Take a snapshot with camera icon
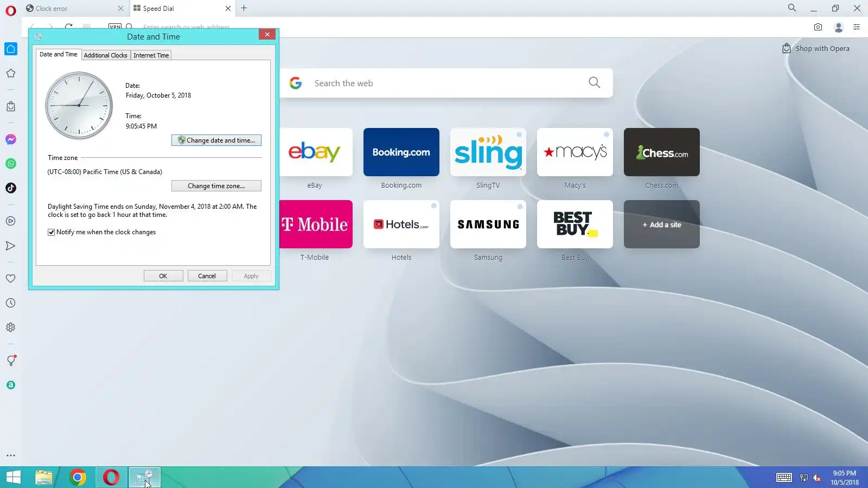The height and width of the screenshot is (488, 868). pyautogui.click(x=818, y=27)
